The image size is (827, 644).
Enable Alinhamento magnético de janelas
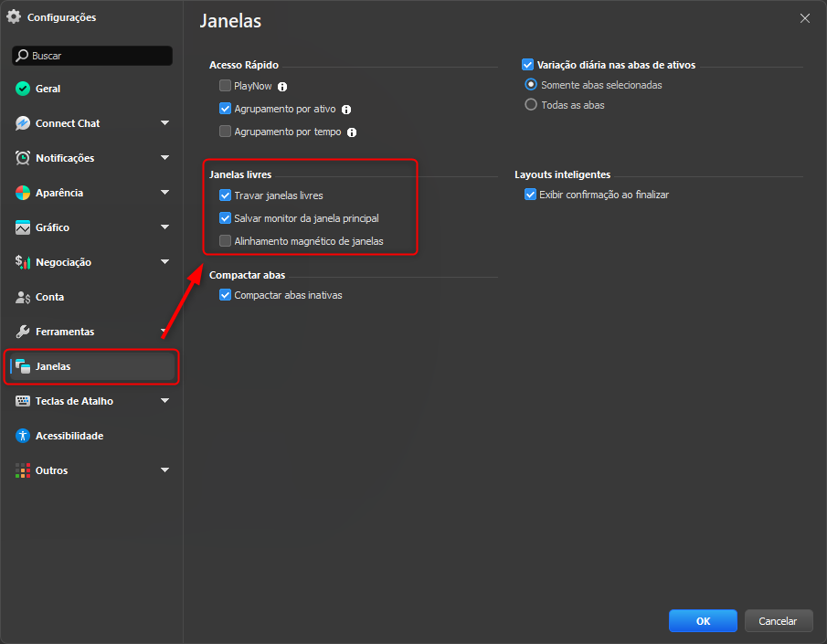click(x=225, y=241)
